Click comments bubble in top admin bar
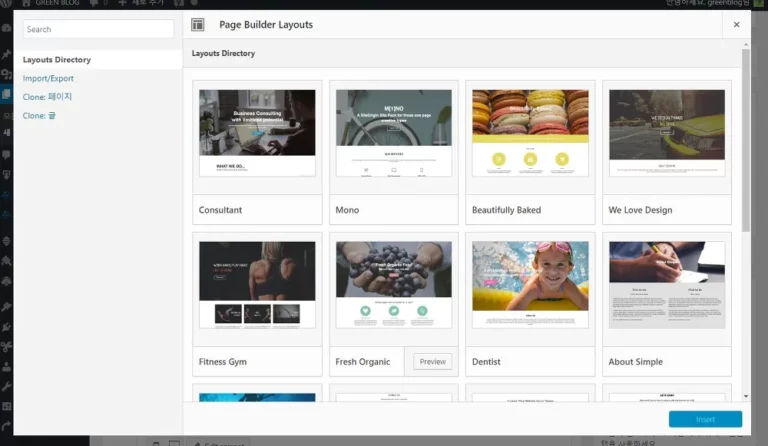 click(x=98, y=3)
